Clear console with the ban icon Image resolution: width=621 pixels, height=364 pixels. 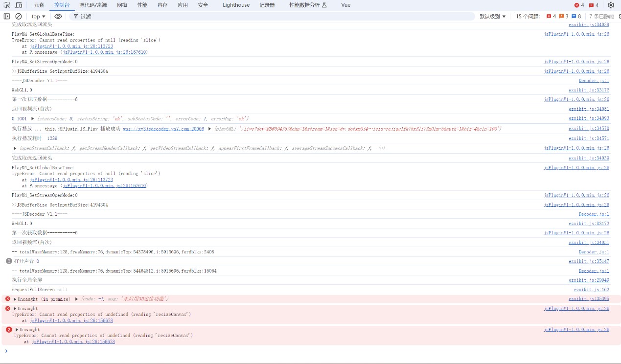coord(19,16)
